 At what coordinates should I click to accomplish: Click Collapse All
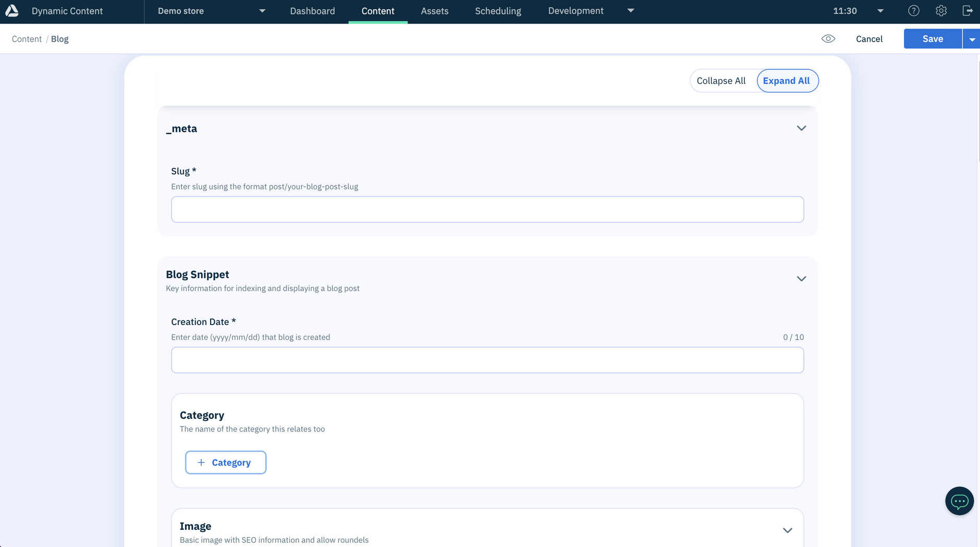pyautogui.click(x=721, y=81)
